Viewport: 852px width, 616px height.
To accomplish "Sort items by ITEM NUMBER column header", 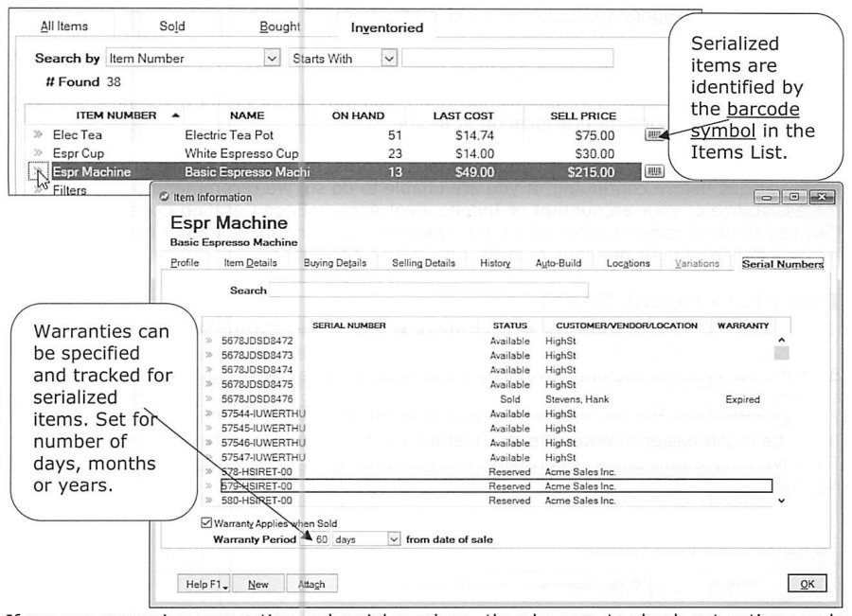I will 115,115.
